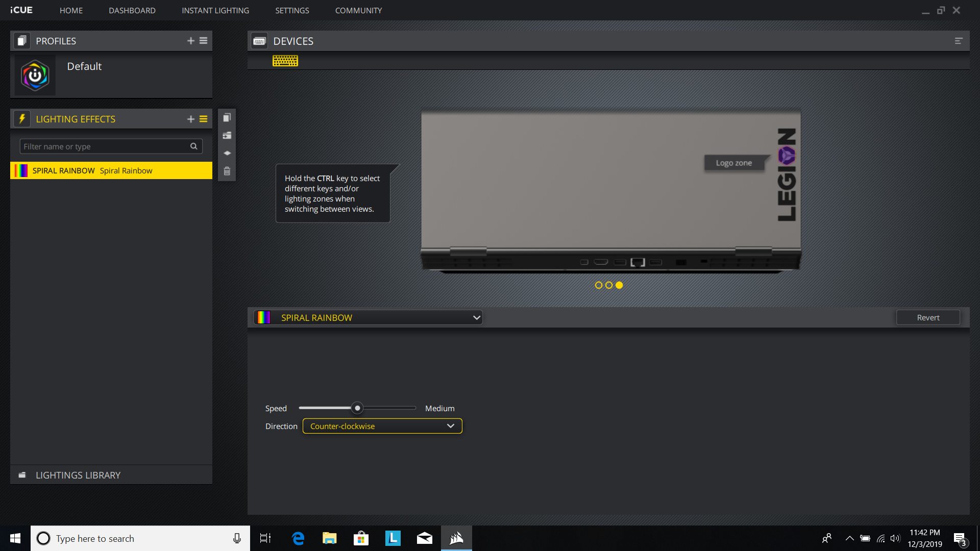
Task: Click the People icon in system tray
Action: click(x=827, y=538)
